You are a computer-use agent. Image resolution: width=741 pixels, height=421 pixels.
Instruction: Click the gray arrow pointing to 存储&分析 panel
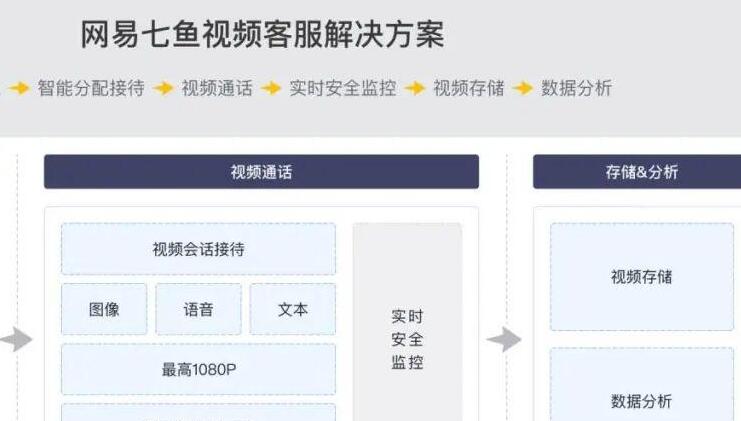pyautogui.click(x=504, y=340)
